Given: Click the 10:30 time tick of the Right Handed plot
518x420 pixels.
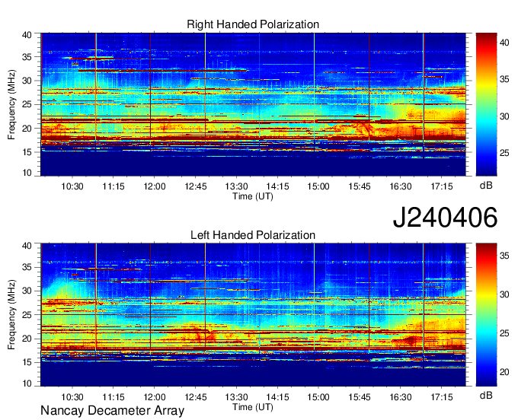Looking at the screenshot, I should 72,186.
